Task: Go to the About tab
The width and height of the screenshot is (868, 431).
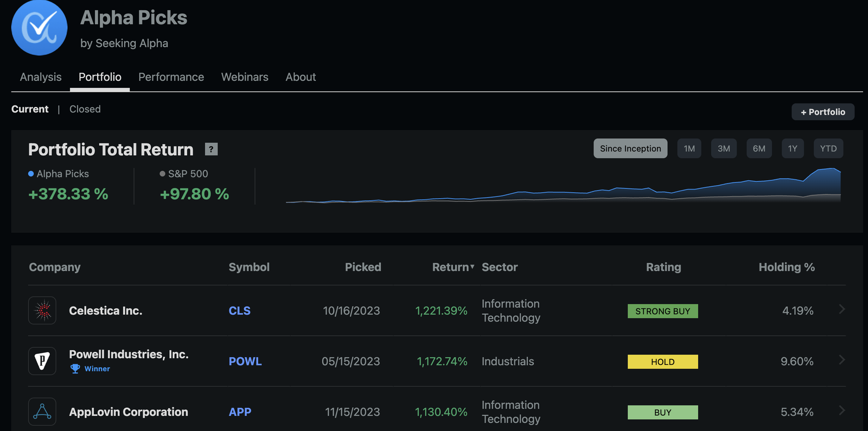Action: 301,77
